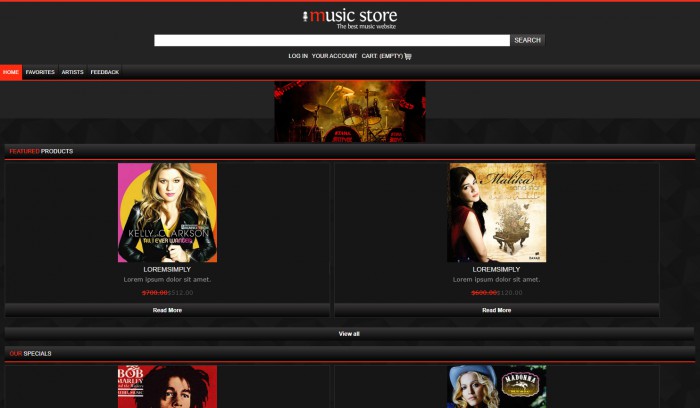700x408 pixels.
Task: Open the music store logo
Action: (350, 19)
